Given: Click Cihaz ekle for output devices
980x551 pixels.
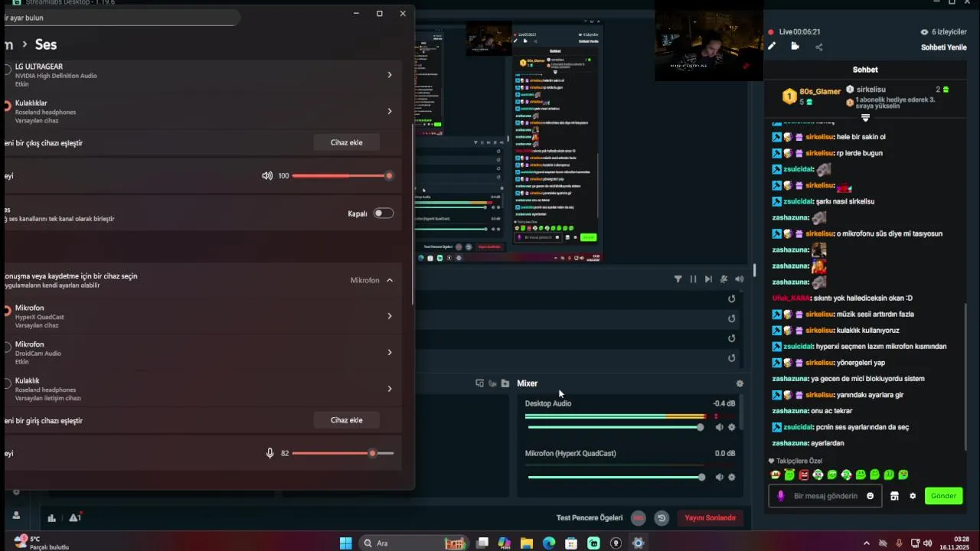Looking at the screenshot, I should click(346, 142).
